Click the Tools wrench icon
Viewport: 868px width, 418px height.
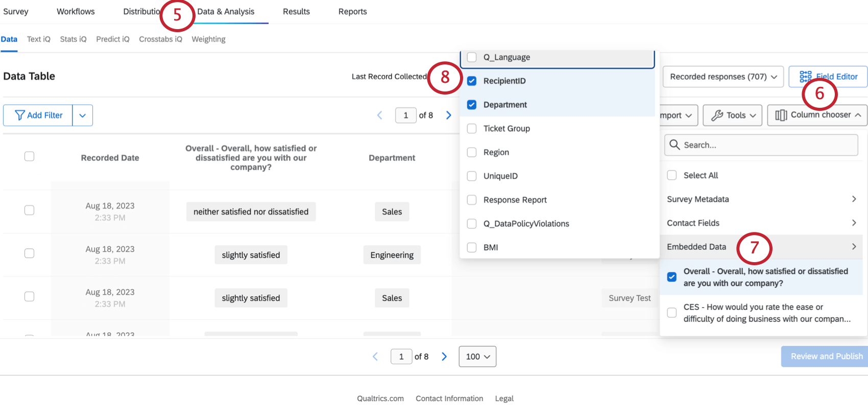click(717, 115)
